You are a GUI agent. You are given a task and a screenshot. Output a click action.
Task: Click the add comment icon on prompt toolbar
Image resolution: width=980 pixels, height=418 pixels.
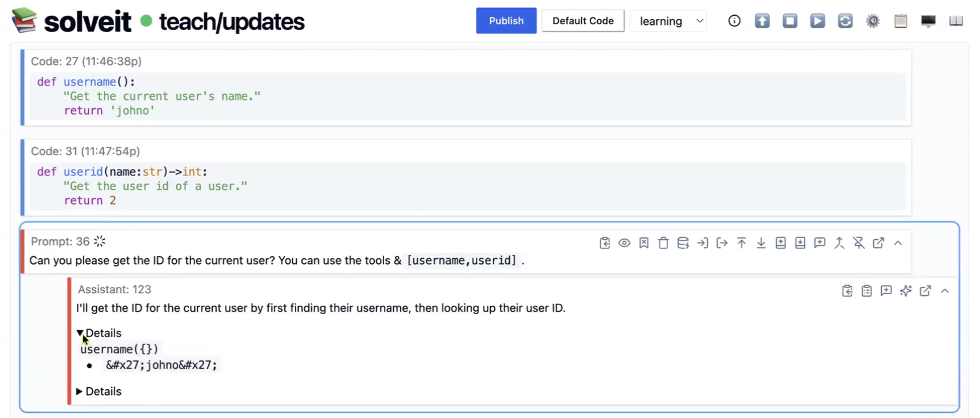pos(819,243)
